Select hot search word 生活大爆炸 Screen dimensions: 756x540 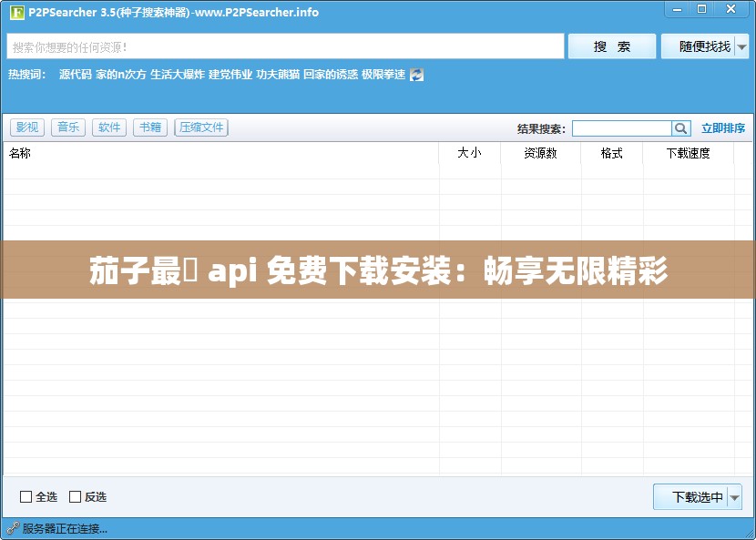point(178,75)
